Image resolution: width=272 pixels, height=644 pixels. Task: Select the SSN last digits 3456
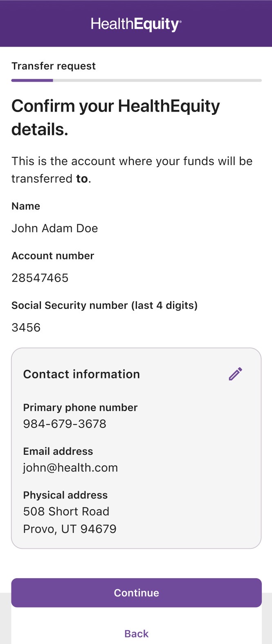click(x=26, y=327)
